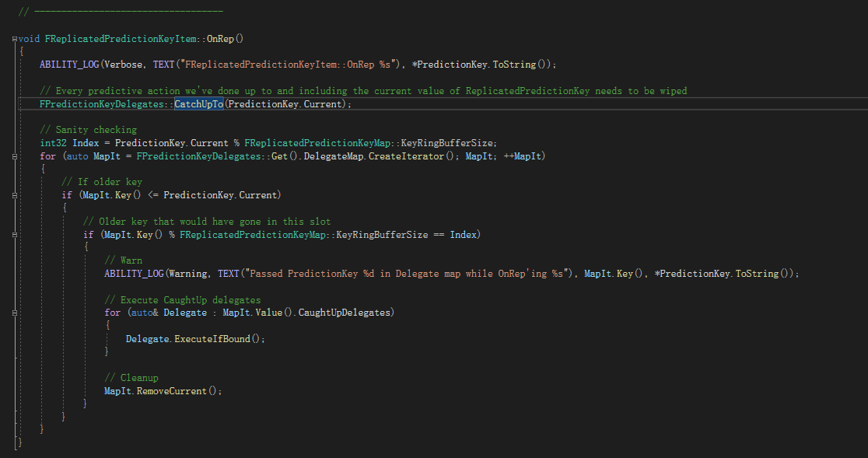Click the Warning ABILITY_LOG statement
The image size is (868, 458).
[x=233, y=273]
